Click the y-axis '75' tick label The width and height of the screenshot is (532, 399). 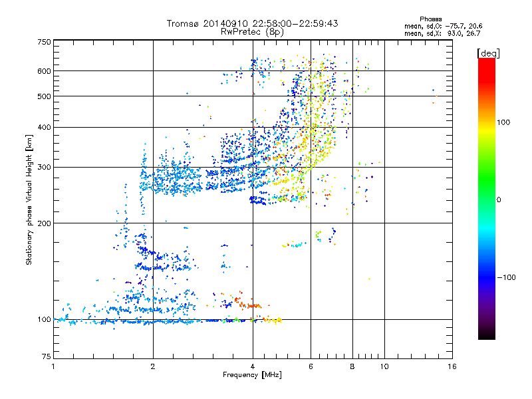click(47, 356)
